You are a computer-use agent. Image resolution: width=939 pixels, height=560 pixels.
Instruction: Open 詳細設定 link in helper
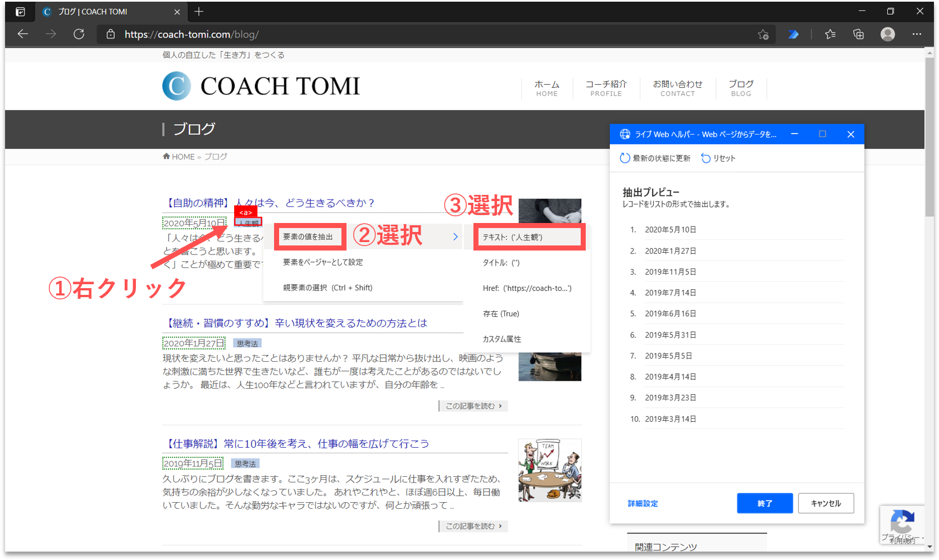click(642, 504)
